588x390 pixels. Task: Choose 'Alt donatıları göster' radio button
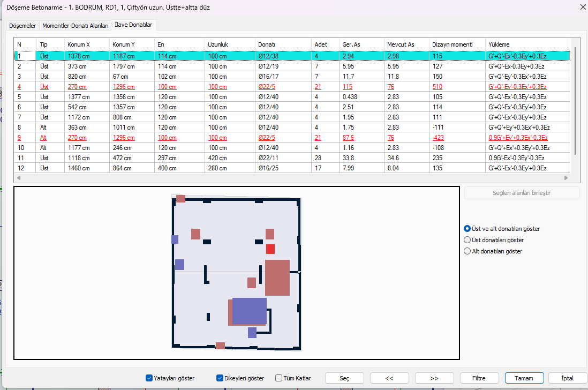[x=468, y=251]
